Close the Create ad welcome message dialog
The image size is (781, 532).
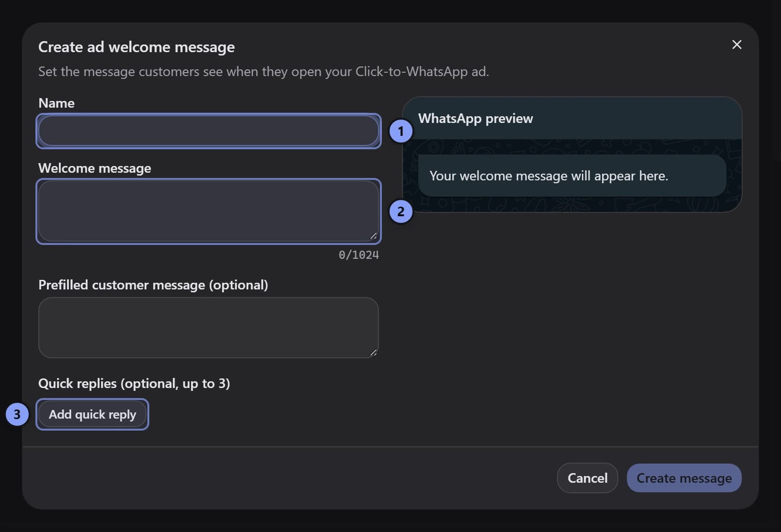pyautogui.click(x=736, y=44)
